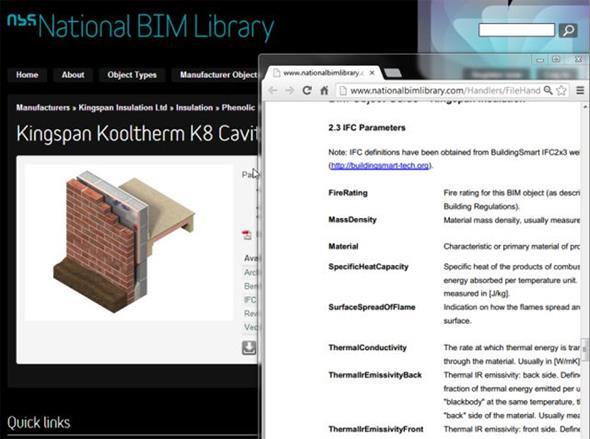Screen dimensions: 590x439
Task: Go to browser home page icon
Action: [324, 90]
